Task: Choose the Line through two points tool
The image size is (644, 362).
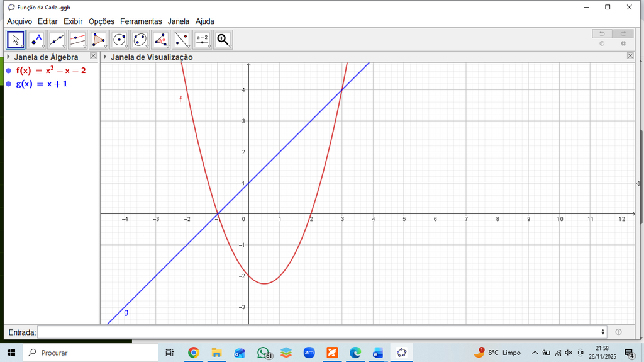Action: point(57,40)
